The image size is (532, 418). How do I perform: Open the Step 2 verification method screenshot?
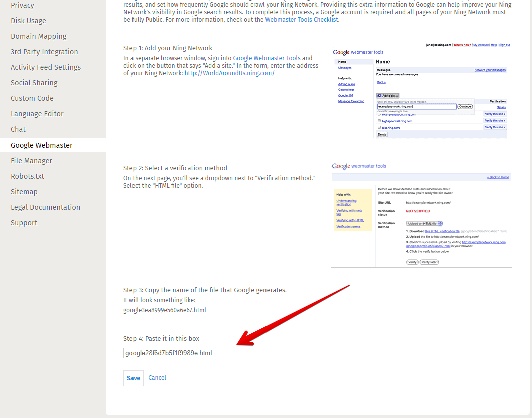tap(422, 215)
